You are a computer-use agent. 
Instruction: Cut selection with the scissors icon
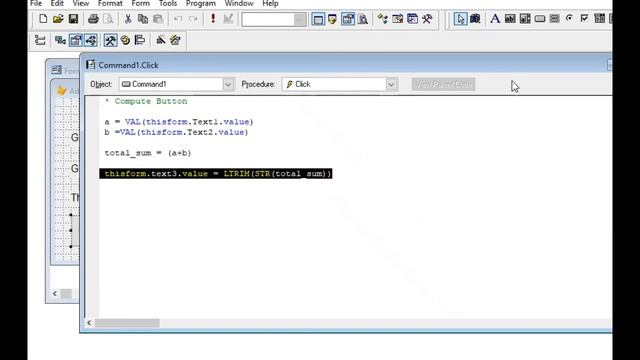128,19
